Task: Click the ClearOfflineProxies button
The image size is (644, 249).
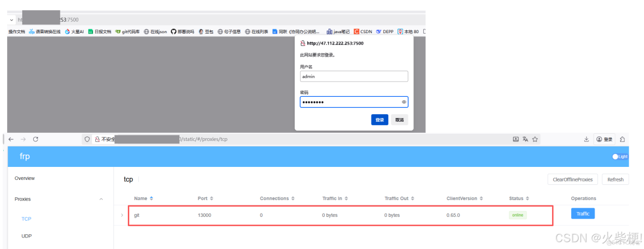Action: tap(573, 179)
